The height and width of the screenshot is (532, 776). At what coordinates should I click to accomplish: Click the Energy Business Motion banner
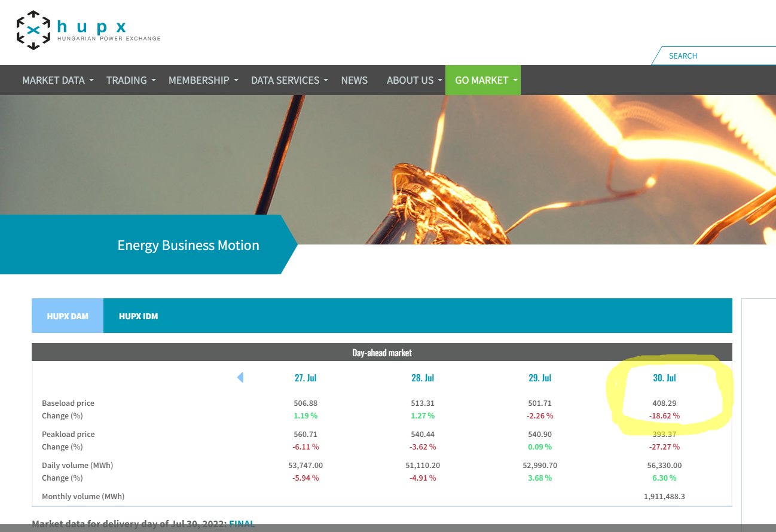[188, 245]
